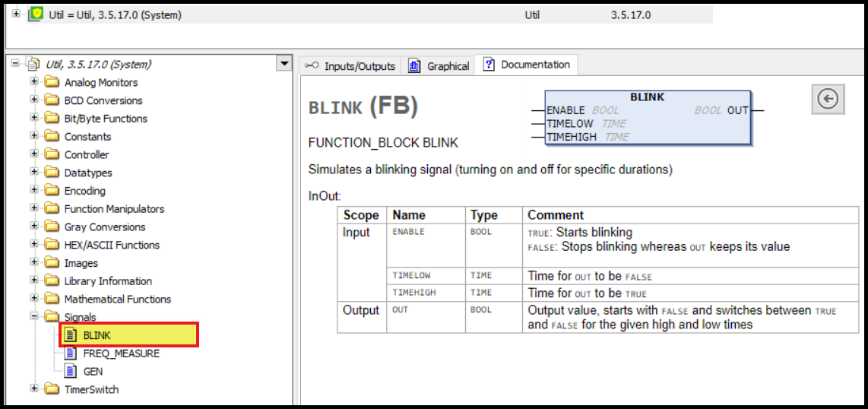Image resolution: width=868 pixels, height=409 pixels.
Task: Click the Scope column header
Action: [x=361, y=214]
